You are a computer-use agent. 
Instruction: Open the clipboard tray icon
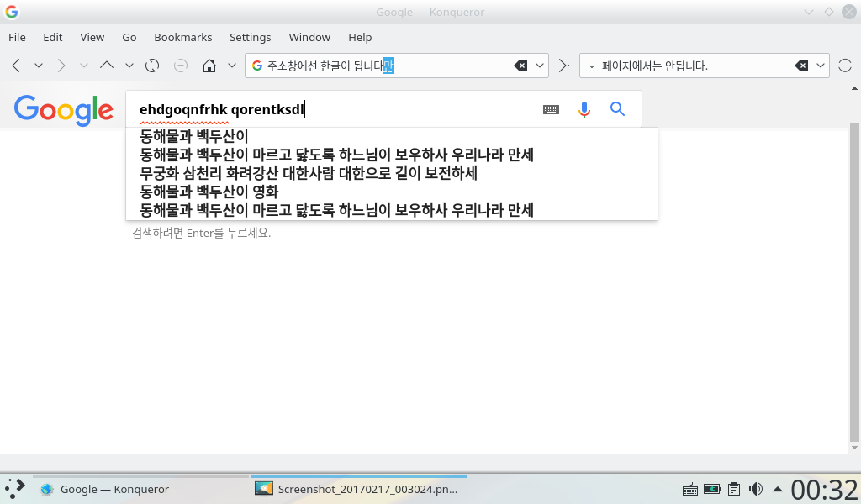click(x=733, y=489)
